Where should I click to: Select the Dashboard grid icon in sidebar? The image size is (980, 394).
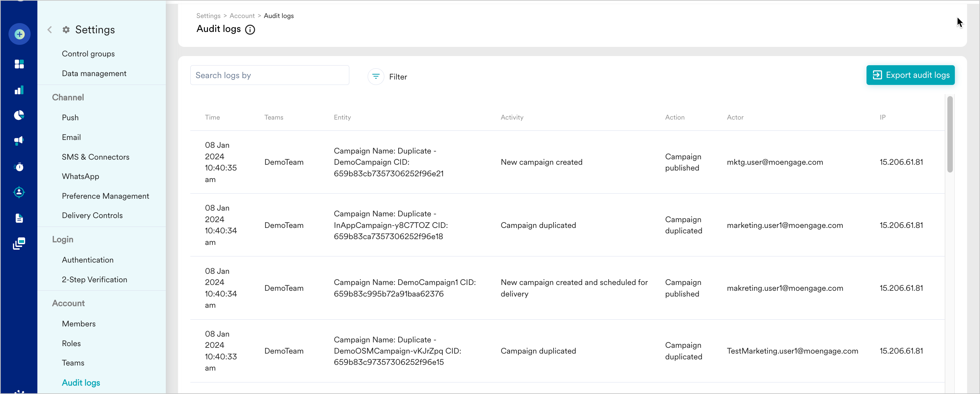tap(19, 64)
